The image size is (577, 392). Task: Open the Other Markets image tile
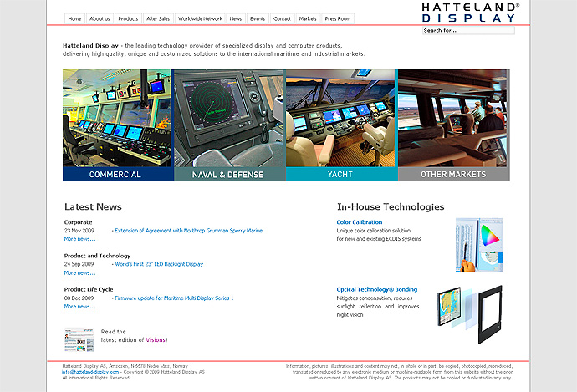[452, 124]
